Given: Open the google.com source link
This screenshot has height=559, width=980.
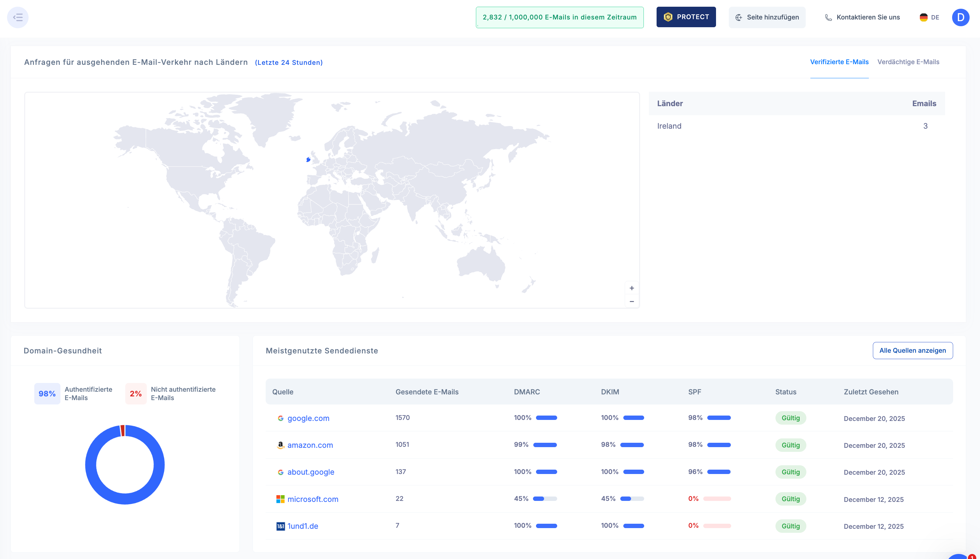Looking at the screenshot, I should tap(308, 418).
